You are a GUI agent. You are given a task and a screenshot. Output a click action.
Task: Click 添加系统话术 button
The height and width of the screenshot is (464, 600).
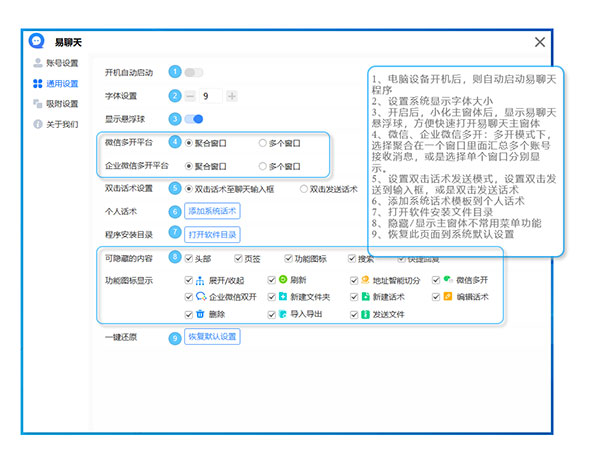212,211
